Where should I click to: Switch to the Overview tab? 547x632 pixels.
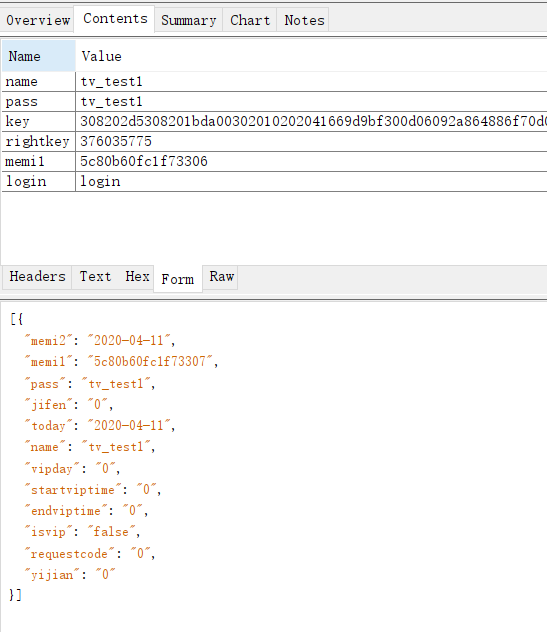(x=37, y=20)
